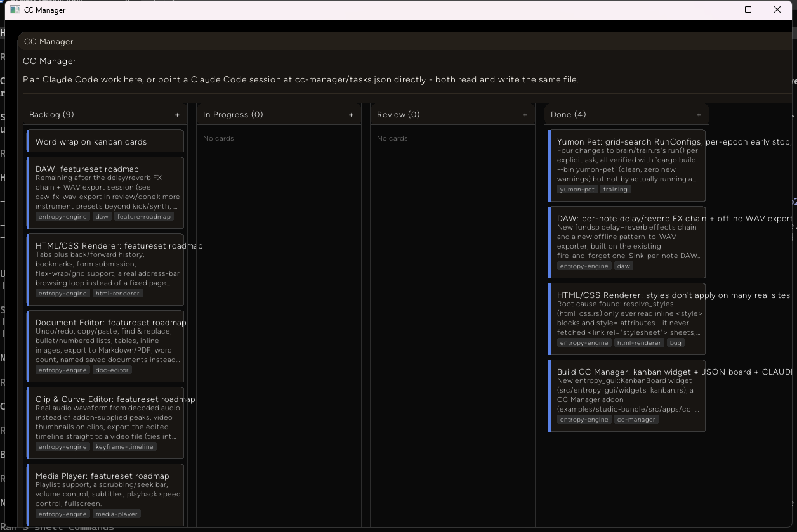This screenshot has height=532, width=797.
Task: Open the Yumon Pet grid-search RunConfigs card
Action: coord(627,165)
